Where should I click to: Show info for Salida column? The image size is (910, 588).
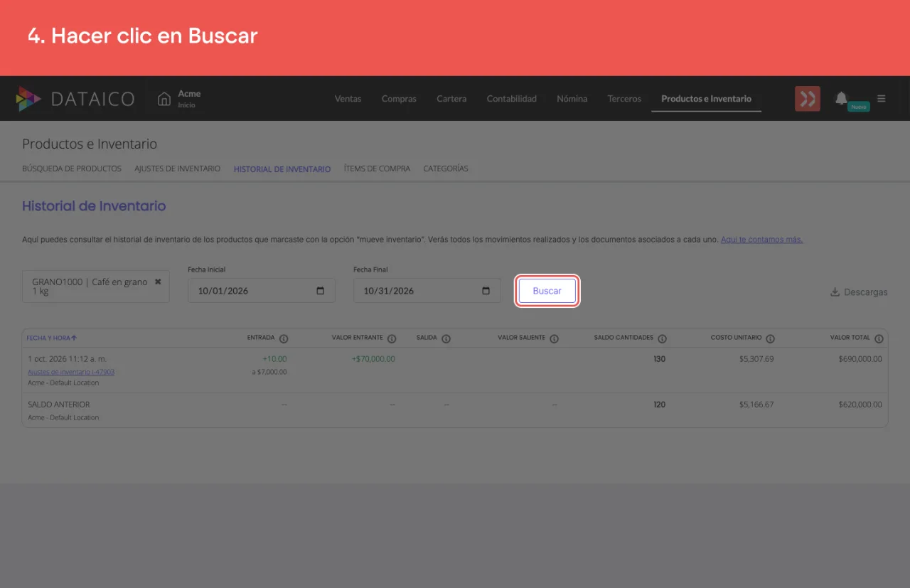click(x=446, y=338)
